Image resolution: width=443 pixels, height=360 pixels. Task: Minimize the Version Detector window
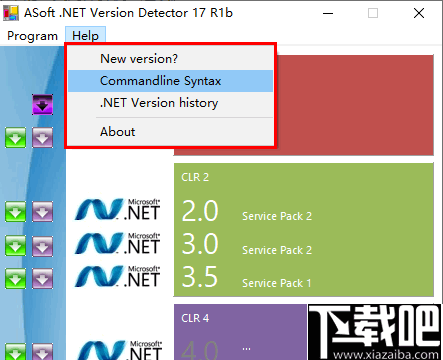click(328, 13)
